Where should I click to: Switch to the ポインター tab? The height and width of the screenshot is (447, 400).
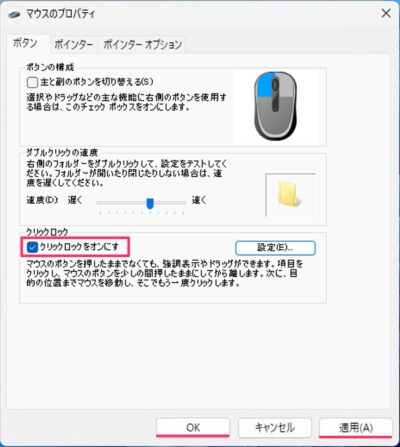coord(73,44)
